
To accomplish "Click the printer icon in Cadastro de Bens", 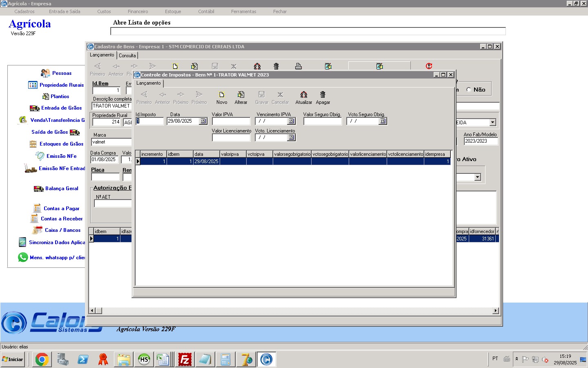I will point(298,66).
